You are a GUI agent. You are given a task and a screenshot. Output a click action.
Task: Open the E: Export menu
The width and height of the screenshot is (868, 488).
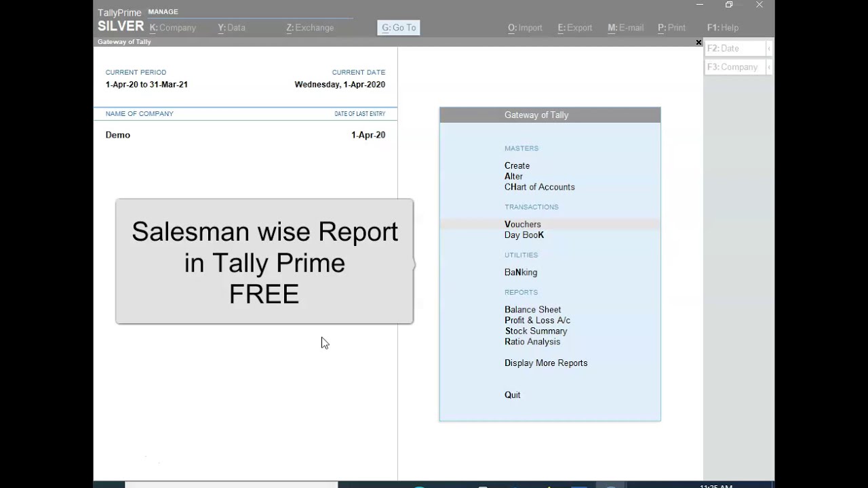click(575, 28)
